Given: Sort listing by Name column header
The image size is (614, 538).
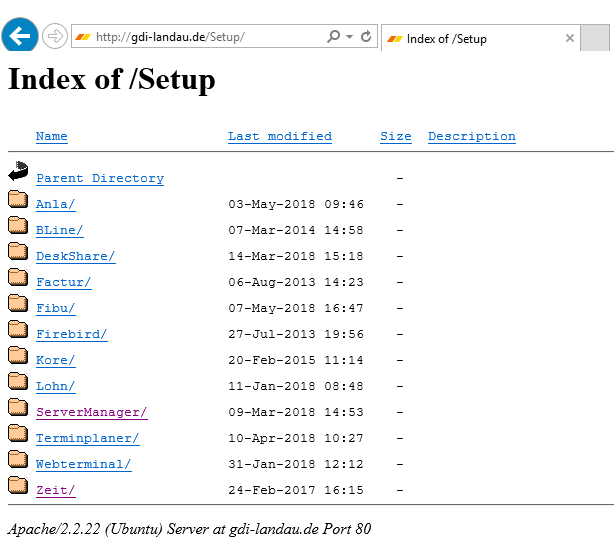Looking at the screenshot, I should (51, 136).
